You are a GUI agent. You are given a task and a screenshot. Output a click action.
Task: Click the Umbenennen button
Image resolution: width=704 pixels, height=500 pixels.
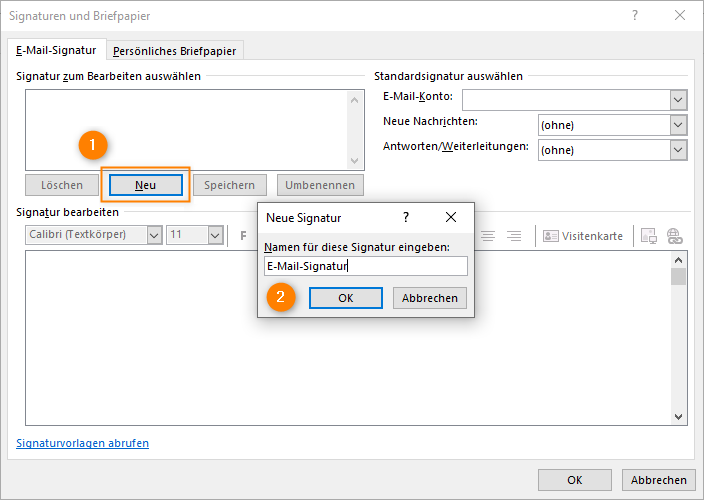tap(320, 185)
